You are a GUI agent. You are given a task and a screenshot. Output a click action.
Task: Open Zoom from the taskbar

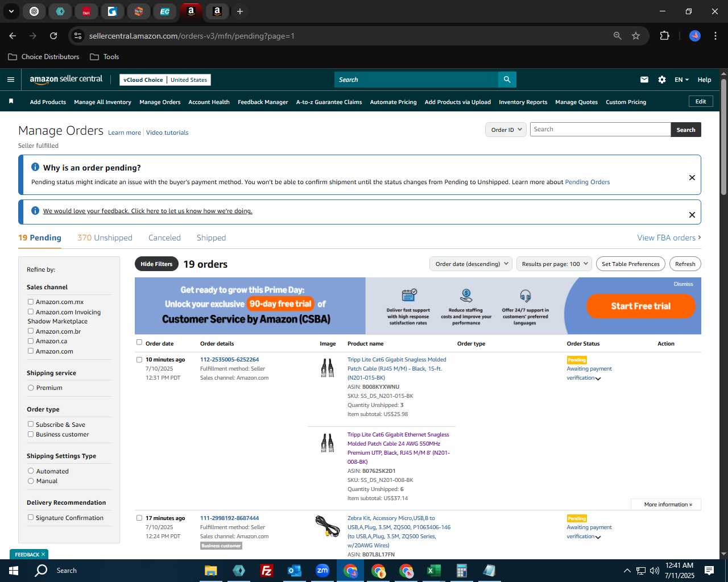[x=322, y=571]
